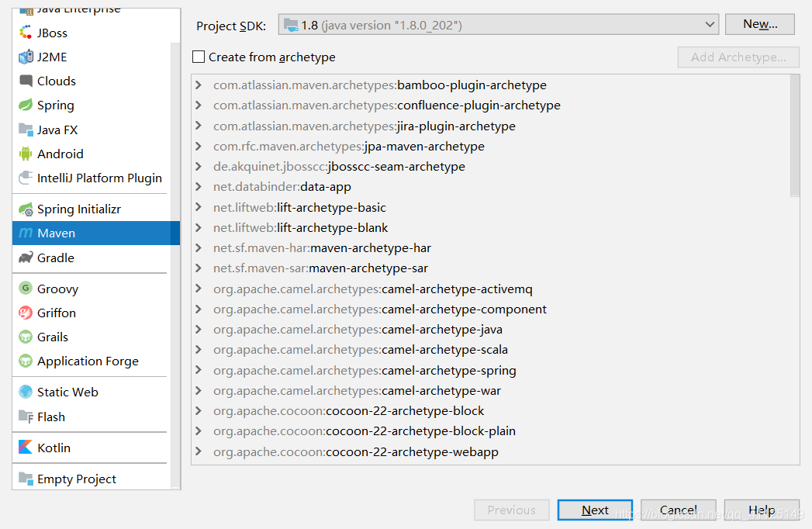The width and height of the screenshot is (812, 529).
Task: Select Groovy project type label
Action: click(57, 289)
